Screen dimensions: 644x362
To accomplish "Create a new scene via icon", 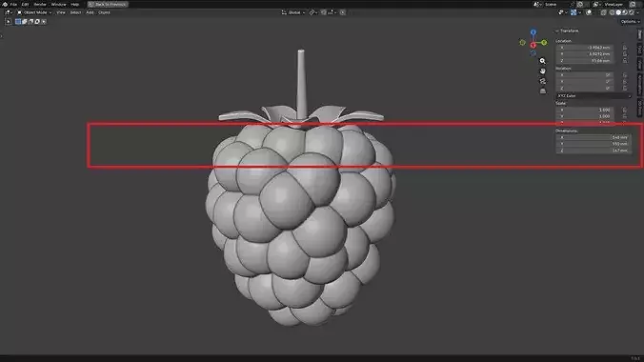I will 580,4.
